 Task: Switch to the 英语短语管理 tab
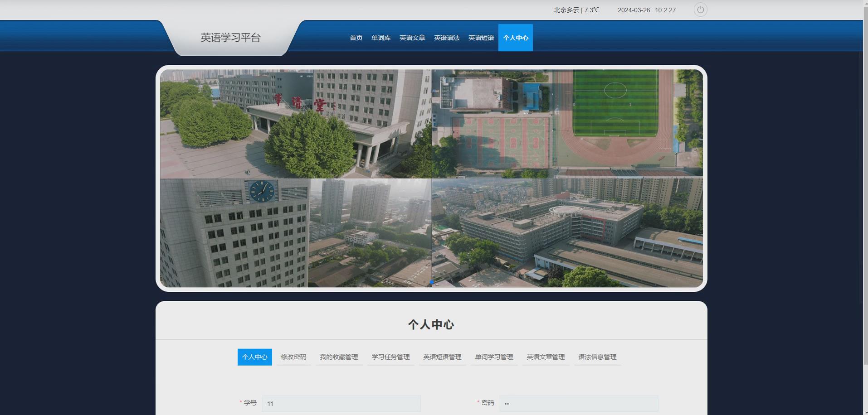pyautogui.click(x=442, y=357)
